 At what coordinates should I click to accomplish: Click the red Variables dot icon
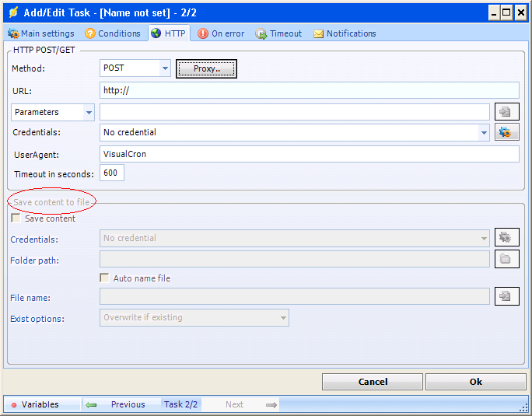14,405
